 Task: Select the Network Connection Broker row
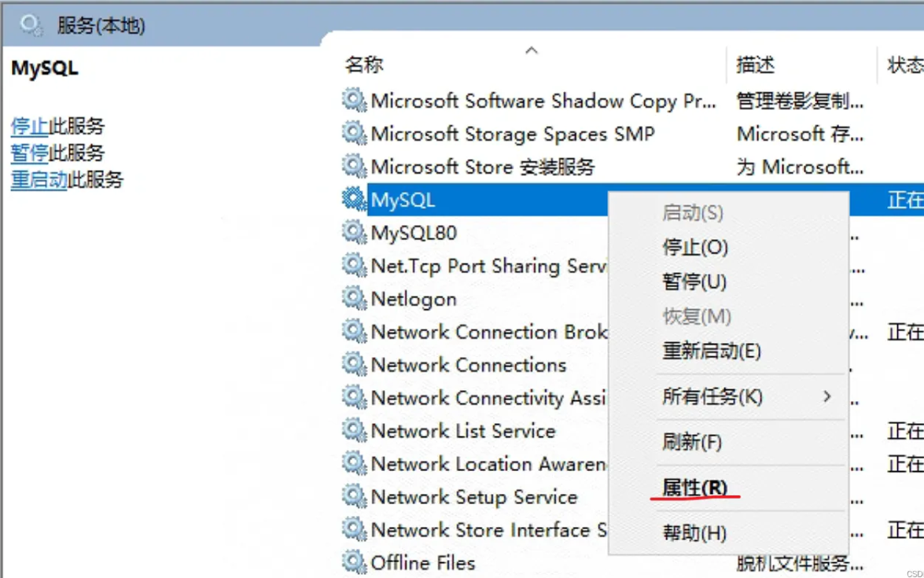(x=488, y=332)
